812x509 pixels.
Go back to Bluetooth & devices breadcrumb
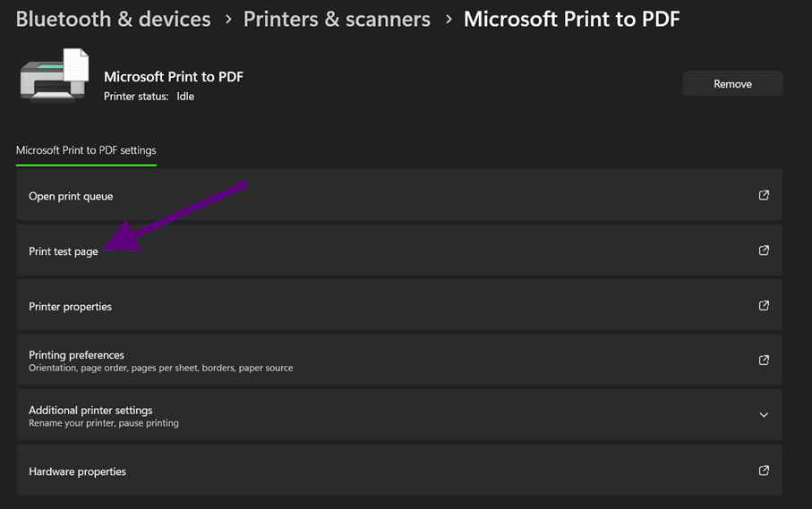coord(114,19)
